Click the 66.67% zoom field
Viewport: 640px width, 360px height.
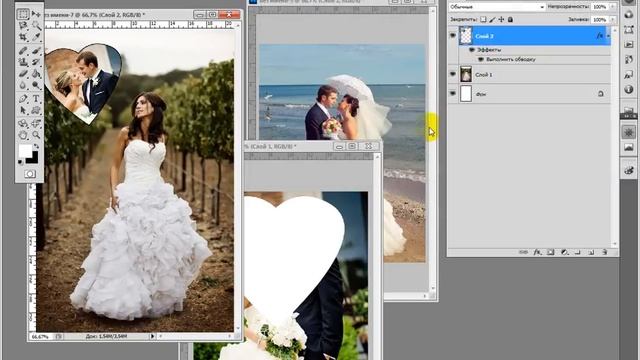(x=40, y=337)
